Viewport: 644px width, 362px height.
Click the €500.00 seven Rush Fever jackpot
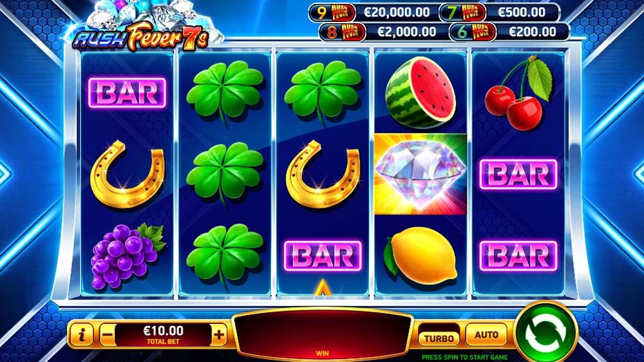pyautogui.click(x=500, y=12)
